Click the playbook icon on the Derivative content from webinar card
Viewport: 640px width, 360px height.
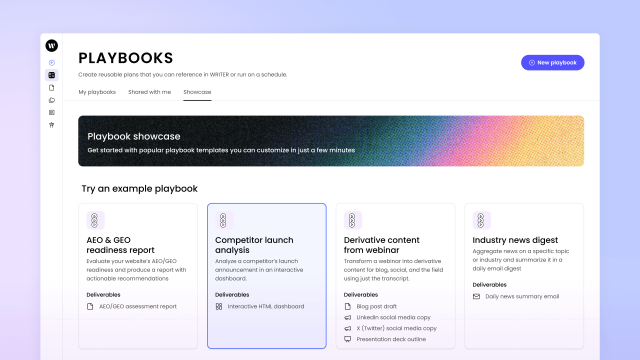[x=353, y=220]
